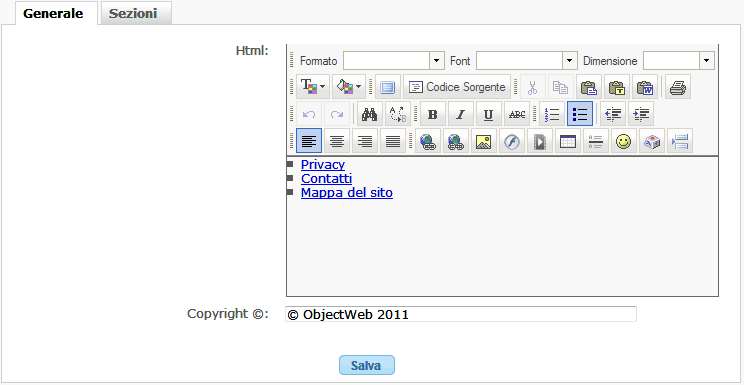The height and width of the screenshot is (385, 744).
Task: Toggle the active bulleted list button
Action: [x=580, y=114]
